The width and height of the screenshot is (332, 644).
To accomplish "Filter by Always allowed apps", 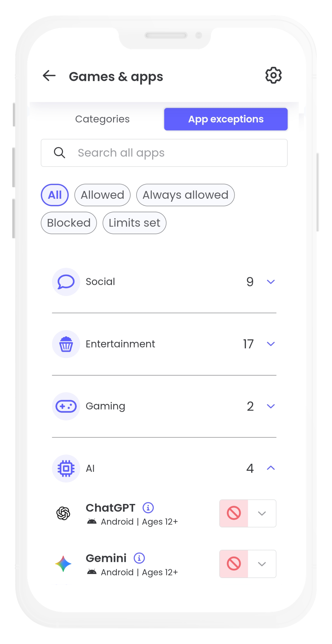I will (185, 195).
